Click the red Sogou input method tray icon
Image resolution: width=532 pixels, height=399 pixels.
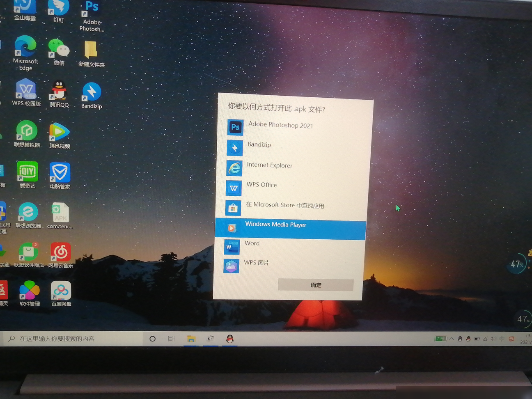click(x=511, y=339)
